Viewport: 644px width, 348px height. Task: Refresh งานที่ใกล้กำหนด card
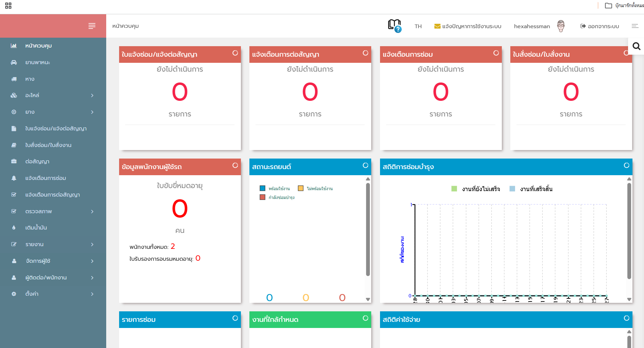365,318
